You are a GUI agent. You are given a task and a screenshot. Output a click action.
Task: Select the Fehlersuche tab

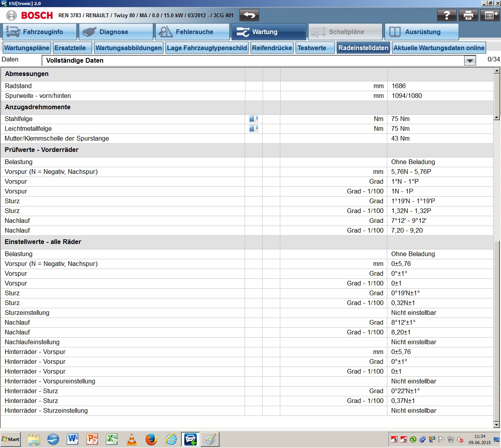[192, 32]
